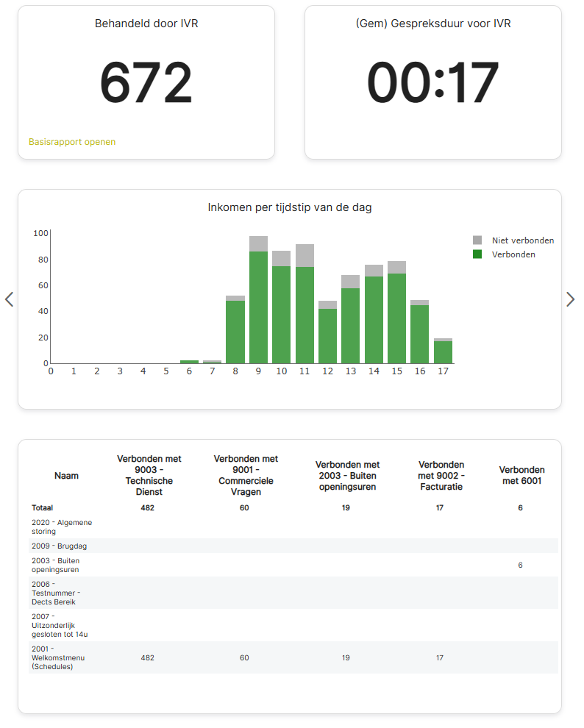The height and width of the screenshot is (728, 584).
Task: Click the gray Niet verbonden legend swatch
Action: point(477,240)
